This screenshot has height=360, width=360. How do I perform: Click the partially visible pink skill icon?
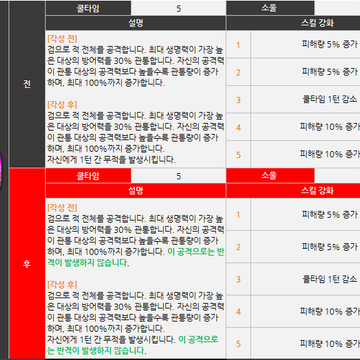(1, 171)
